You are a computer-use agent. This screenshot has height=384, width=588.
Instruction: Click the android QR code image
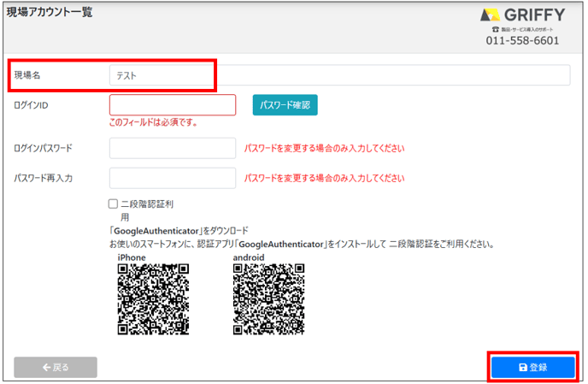click(268, 298)
